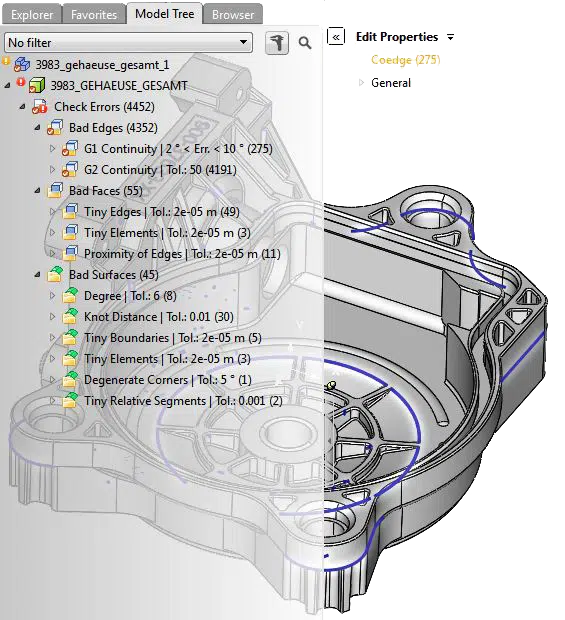Select Degenerate Corners Tol.: 5° (1) row
The height and width of the screenshot is (620, 565).
tap(168, 379)
